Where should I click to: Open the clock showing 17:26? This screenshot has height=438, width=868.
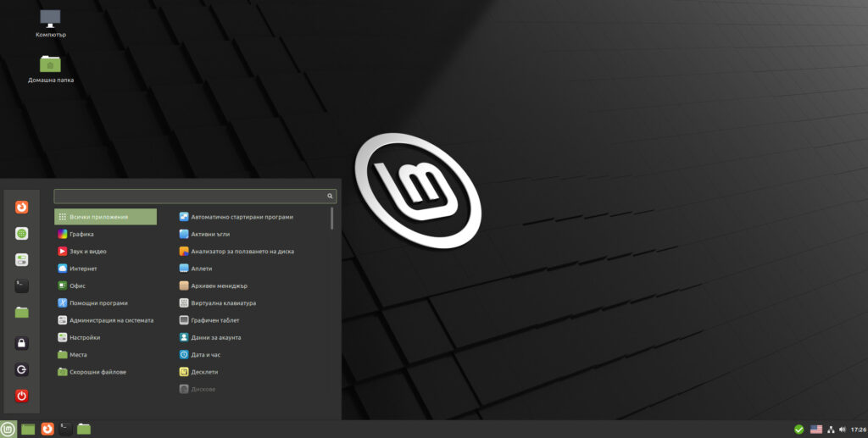[859, 430]
